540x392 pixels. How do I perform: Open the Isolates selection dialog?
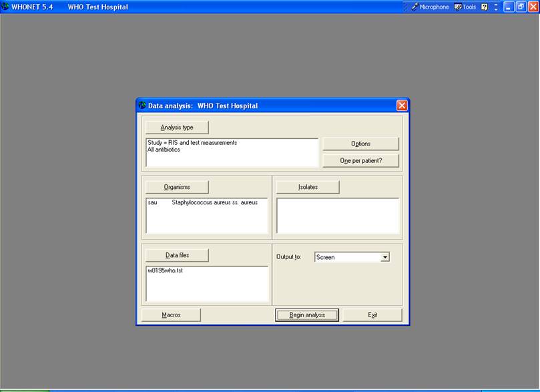pyautogui.click(x=308, y=187)
